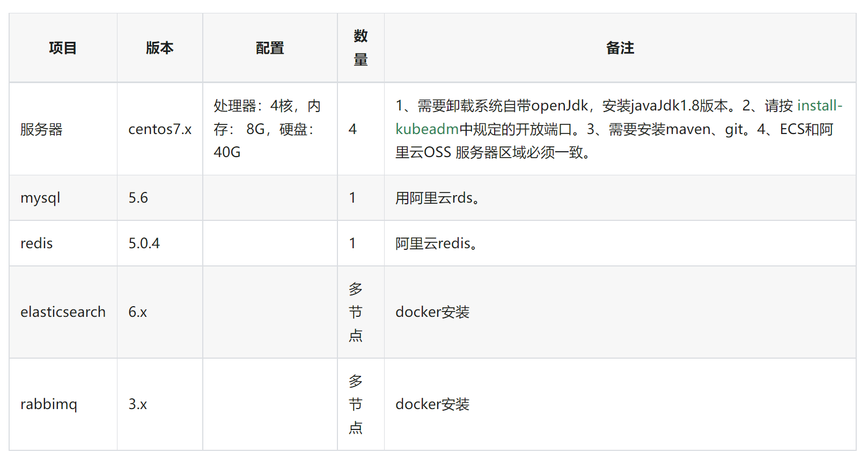
Task: Click the 阿里云redis remark text
Action: (436, 243)
